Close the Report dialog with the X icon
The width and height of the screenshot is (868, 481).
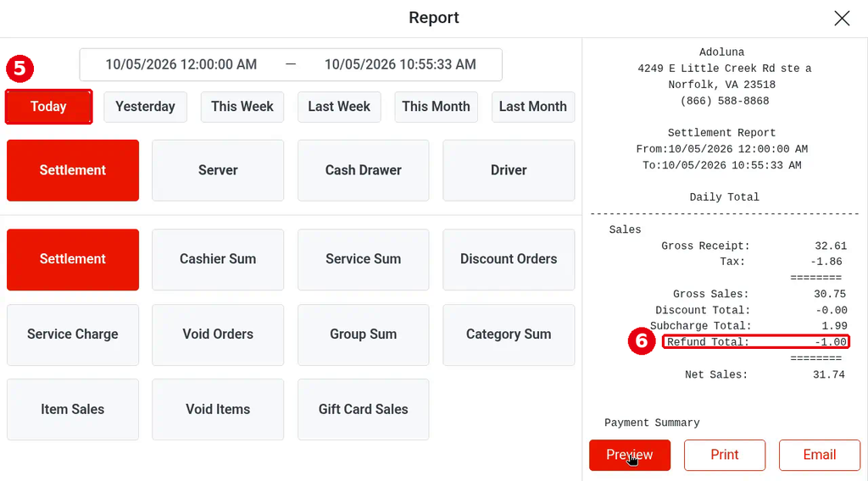842,19
